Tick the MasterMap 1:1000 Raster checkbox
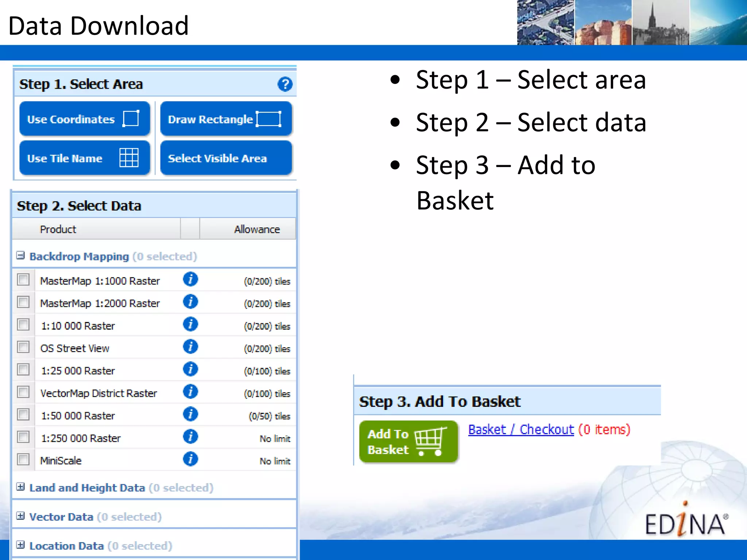Image resolution: width=747 pixels, height=560 pixels. click(23, 280)
